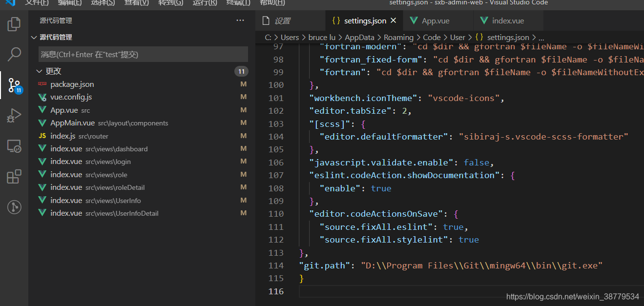Click the "vscode-icons" value
Image resolution: width=644 pixels, height=306 pixels.
pos(463,98)
